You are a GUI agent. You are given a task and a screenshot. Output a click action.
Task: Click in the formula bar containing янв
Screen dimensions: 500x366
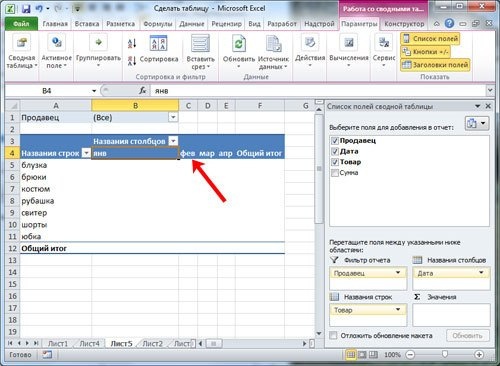point(318,91)
